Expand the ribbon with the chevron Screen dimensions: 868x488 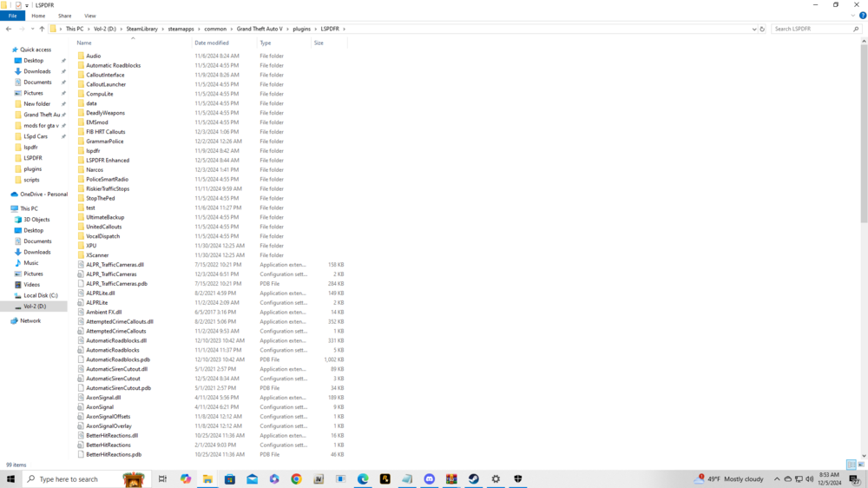(x=853, y=16)
